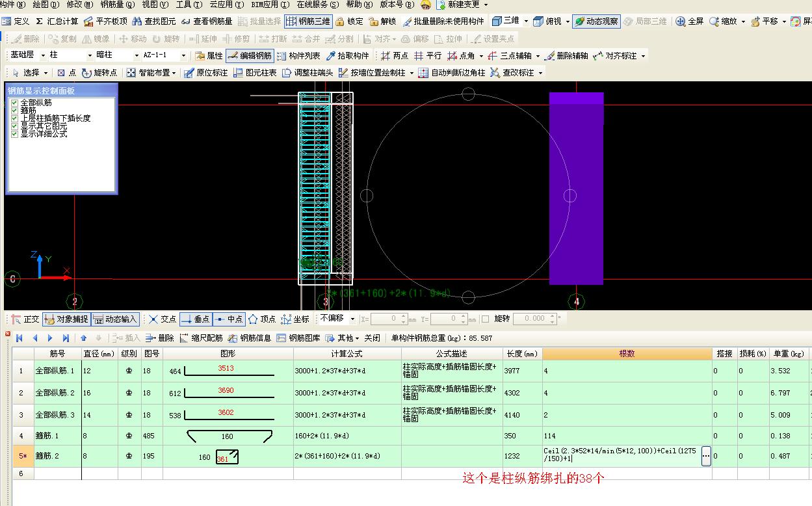Toggle 动态输入 dynamic input
This screenshot has width=812, height=506.
tap(115, 319)
